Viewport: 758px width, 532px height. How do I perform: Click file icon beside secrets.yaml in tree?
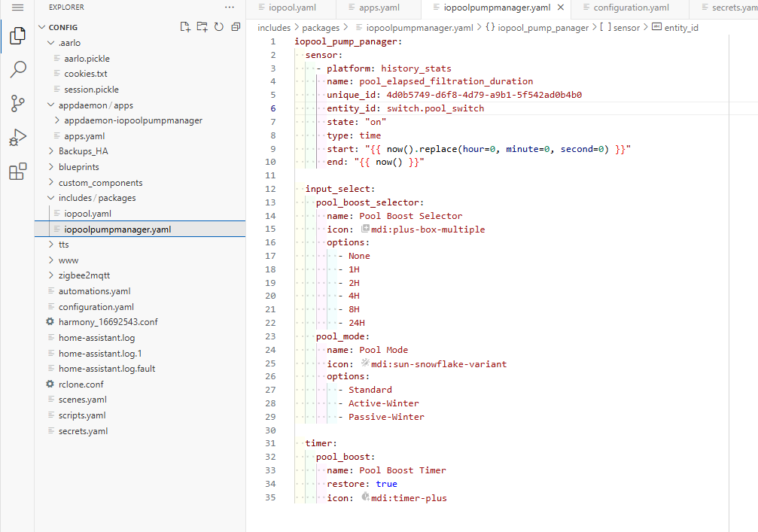click(x=51, y=430)
